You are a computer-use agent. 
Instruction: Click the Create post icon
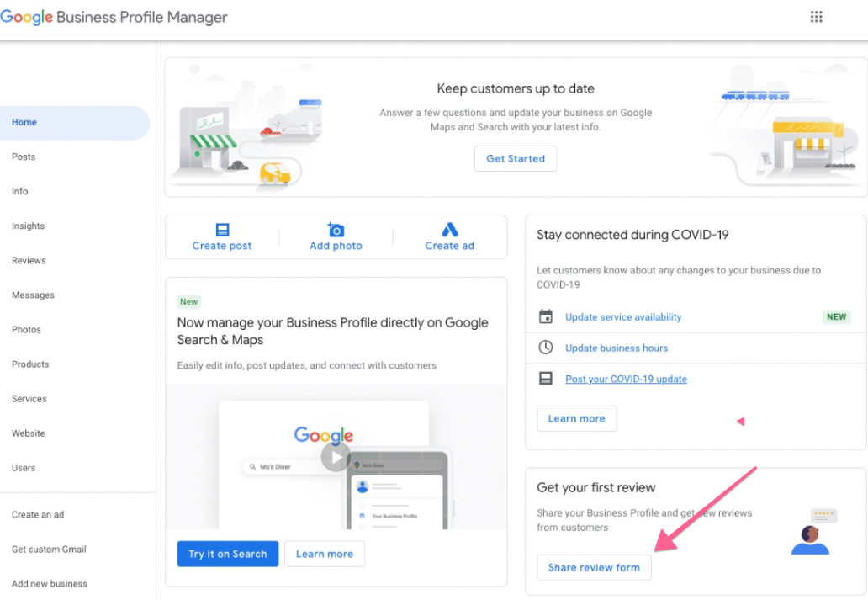(222, 230)
